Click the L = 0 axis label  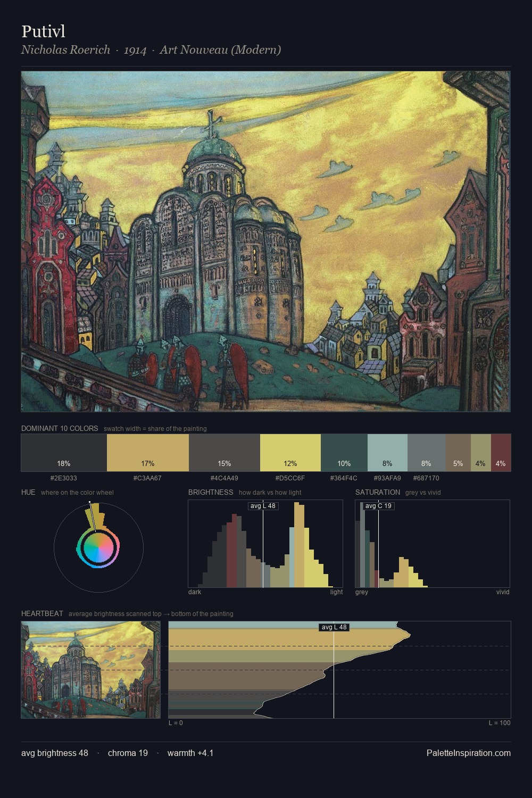[x=176, y=723]
